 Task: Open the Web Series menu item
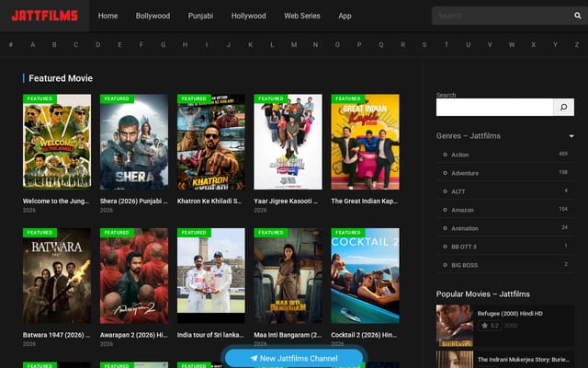302,16
